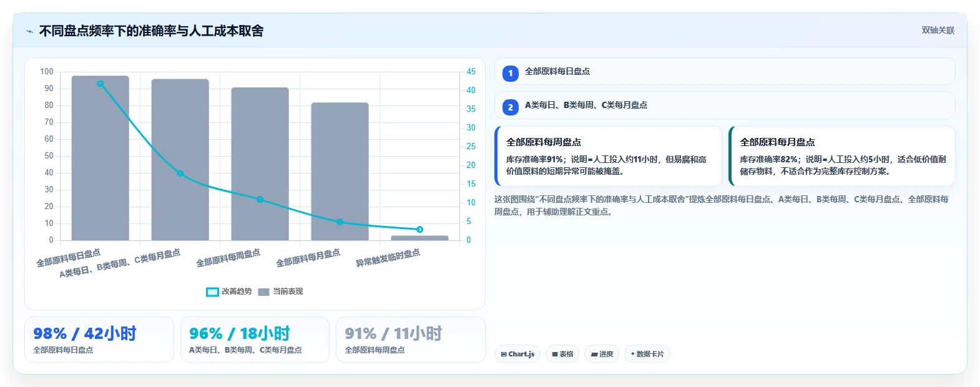This screenshot has height=387, width=980.
Task: Click the 91% / 11小时 stat card
Action: [x=411, y=340]
